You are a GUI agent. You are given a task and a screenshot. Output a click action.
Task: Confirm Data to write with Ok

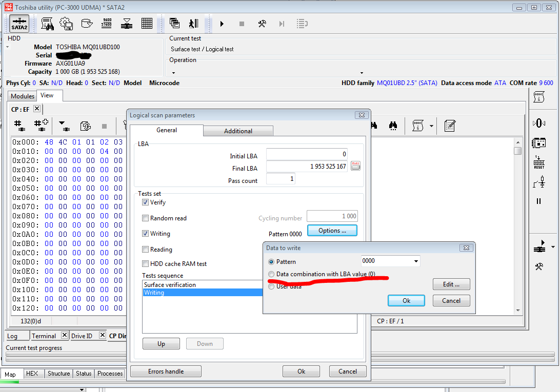pyautogui.click(x=407, y=301)
